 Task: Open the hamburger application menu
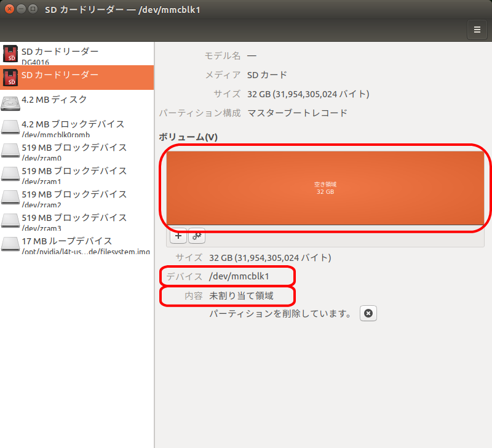pyautogui.click(x=477, y=30)
